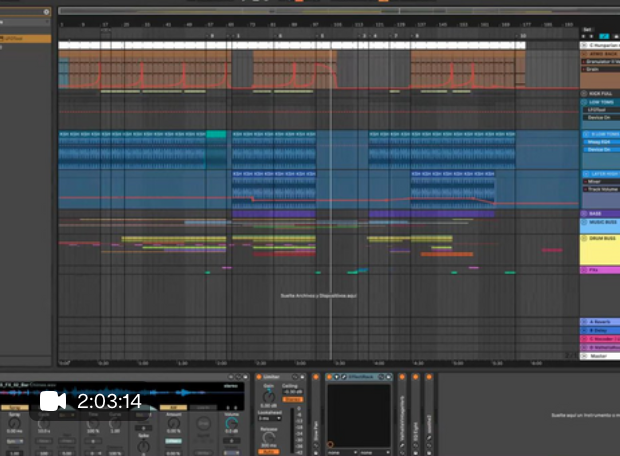The image size is (620, 456).
Task: Jump to locator 1 in the timeline
Action: (x=237, y=36)
